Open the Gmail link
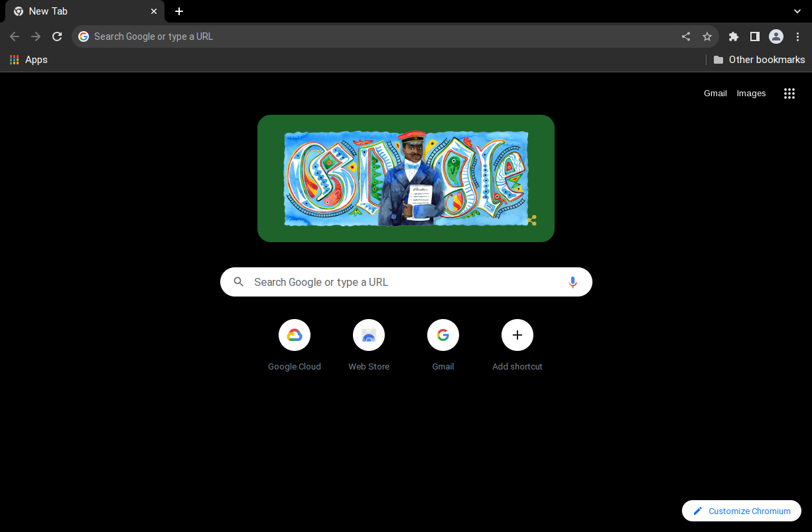 coord(715,93)
